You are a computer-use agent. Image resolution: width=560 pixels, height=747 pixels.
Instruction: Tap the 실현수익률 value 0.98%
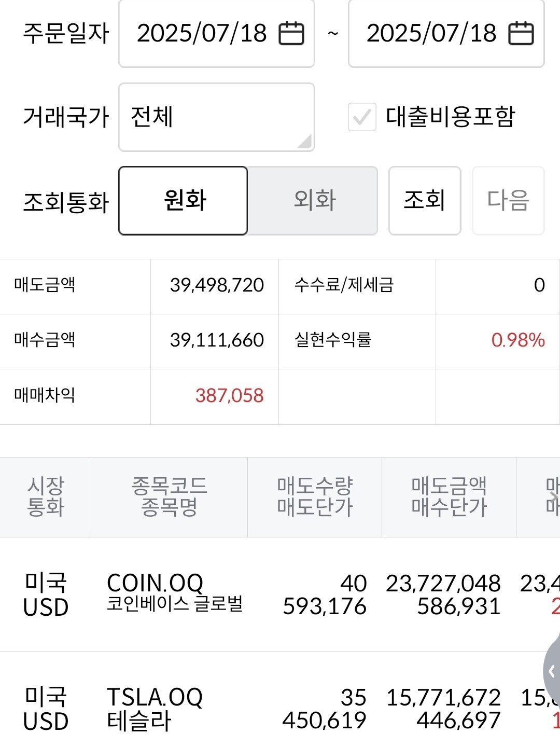tap(517, 341)
